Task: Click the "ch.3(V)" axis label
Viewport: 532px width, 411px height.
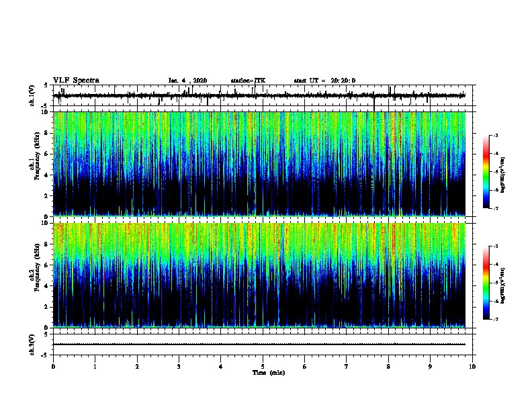Action: pos(32,345)
